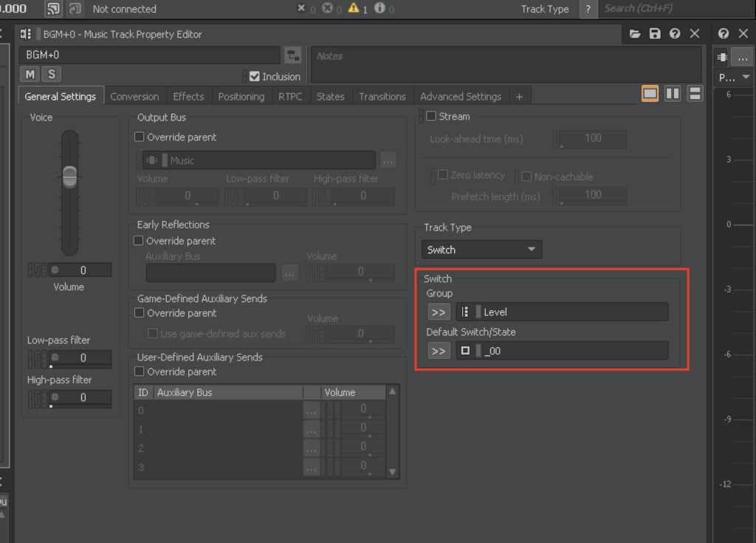Click the Voice Low-pass filter value field
Viewport: 756px width, 543px height.
tap(80, 358)
